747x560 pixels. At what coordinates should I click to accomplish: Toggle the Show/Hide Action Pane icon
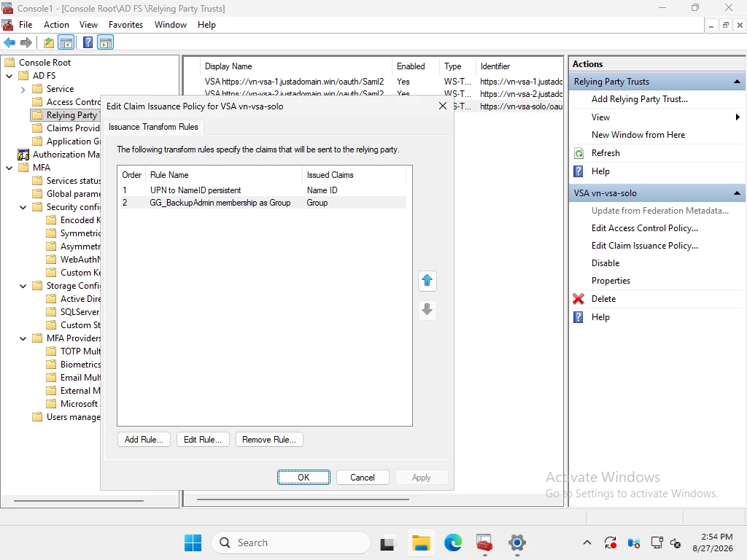pyautogui.click(x=105, y=42)
